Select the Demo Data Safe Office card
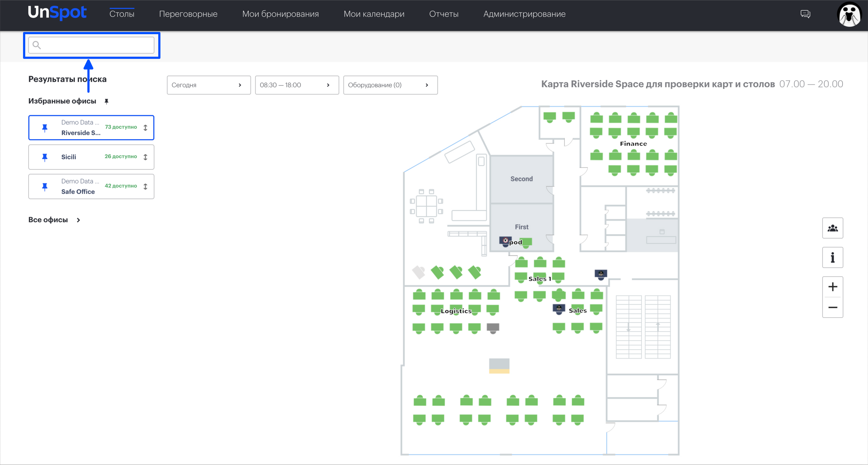Image resolution: width=868 pixels, height=465 pixels. pyautogui.click(x=91, y=186)
